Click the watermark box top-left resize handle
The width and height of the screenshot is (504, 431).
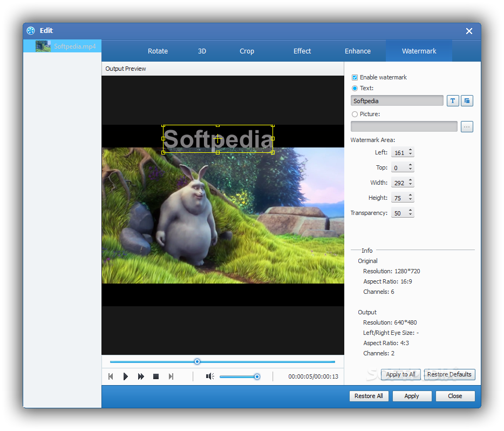(x=164, y=126)
